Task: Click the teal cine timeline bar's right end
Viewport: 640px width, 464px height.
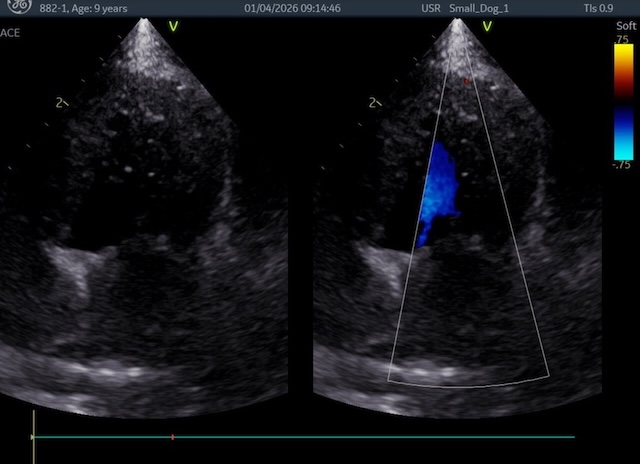Action: 573,437
